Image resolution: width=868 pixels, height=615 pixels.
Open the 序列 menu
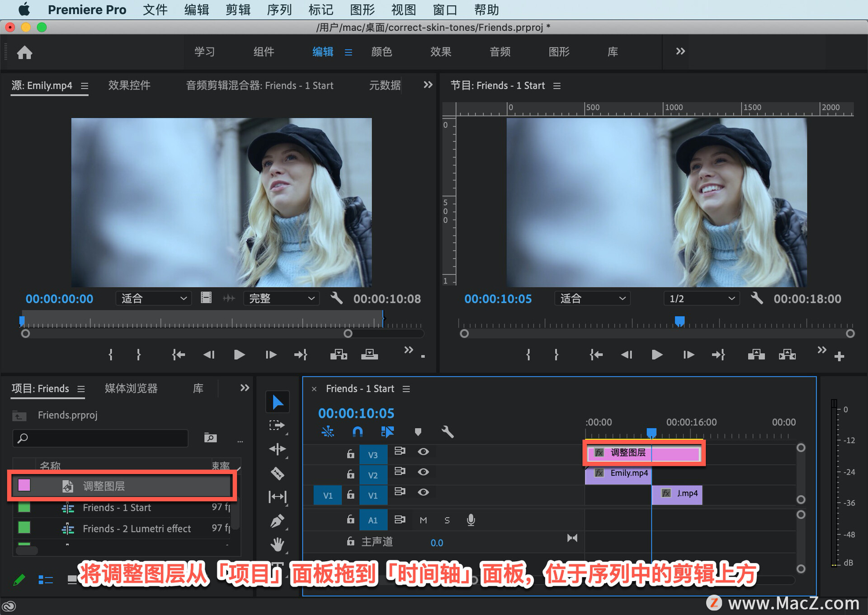279,9
